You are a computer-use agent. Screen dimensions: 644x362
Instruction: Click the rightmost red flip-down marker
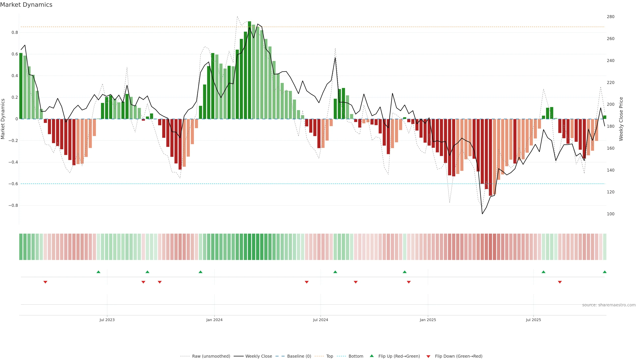click(x=560, y=282)
